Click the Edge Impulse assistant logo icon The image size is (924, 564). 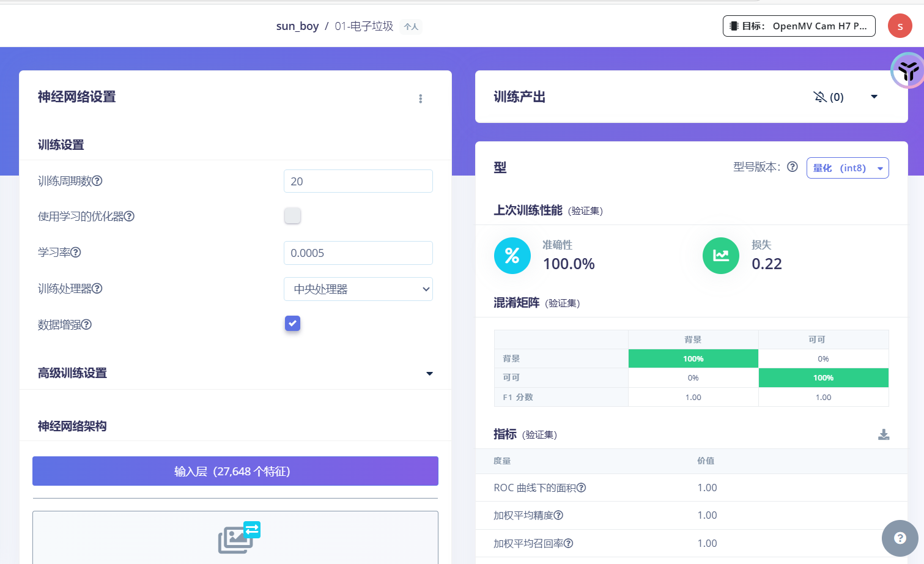907,70
